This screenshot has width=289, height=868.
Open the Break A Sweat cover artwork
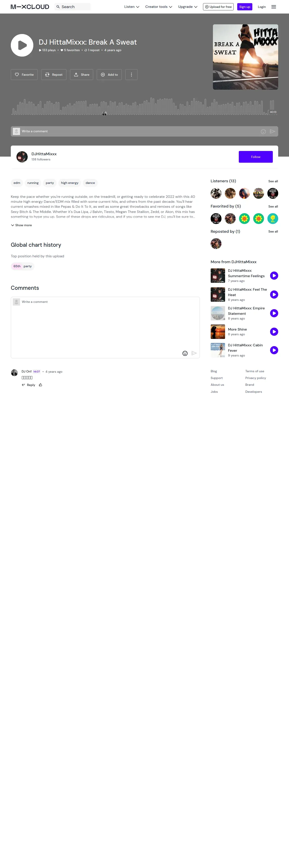click(x=246, y=57)
